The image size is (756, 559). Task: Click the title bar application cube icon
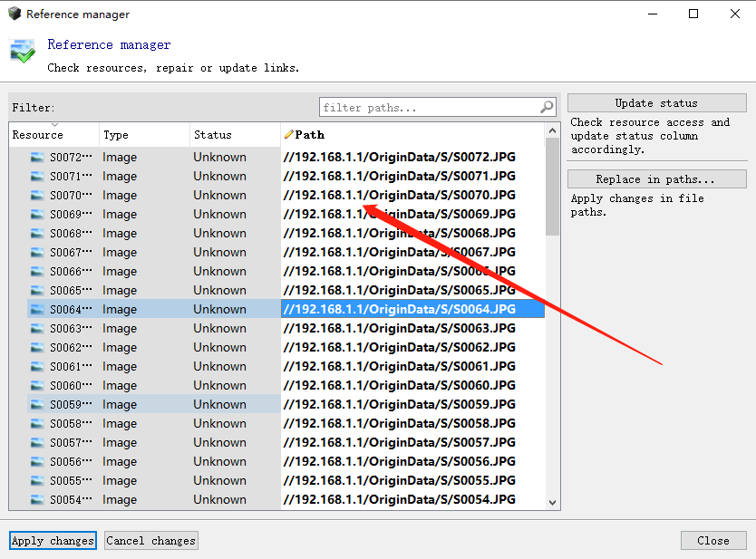coord(14,14)
